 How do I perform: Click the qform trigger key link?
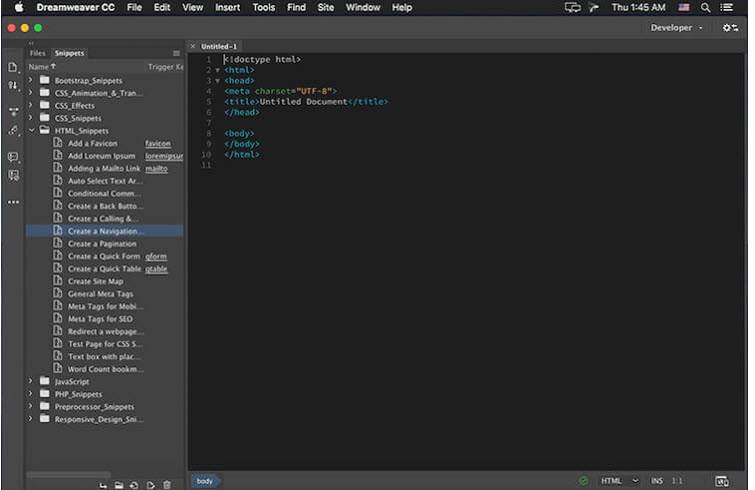pos(156,256)
